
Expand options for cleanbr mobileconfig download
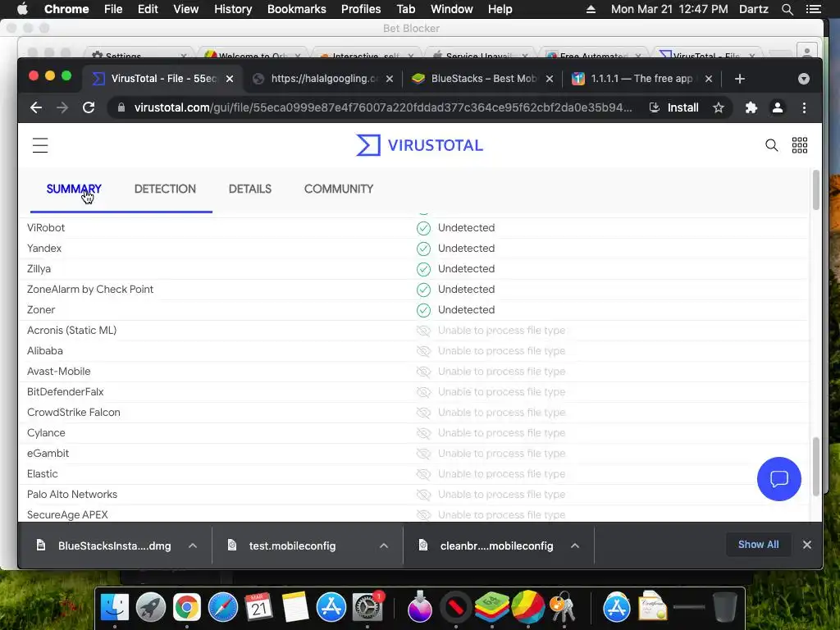point(575,546)
